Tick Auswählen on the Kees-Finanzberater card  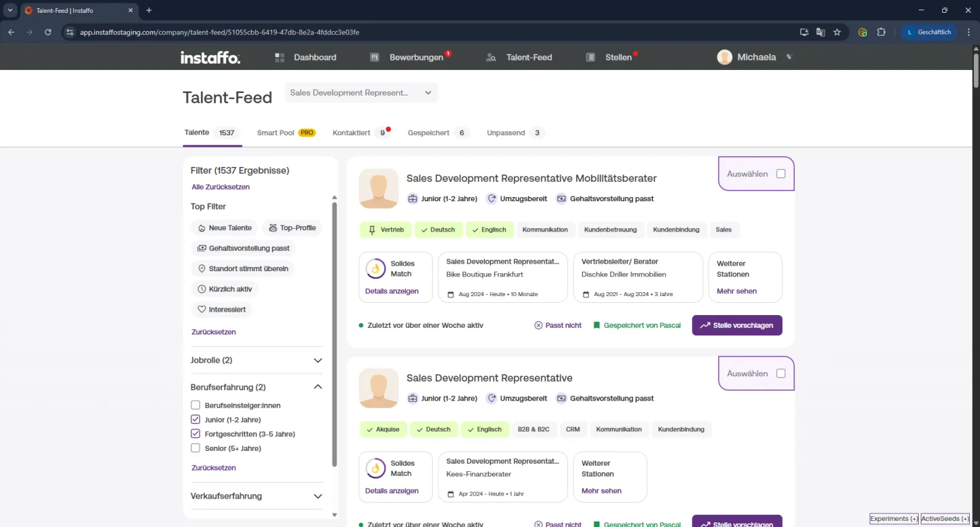[x=781, y=374]
